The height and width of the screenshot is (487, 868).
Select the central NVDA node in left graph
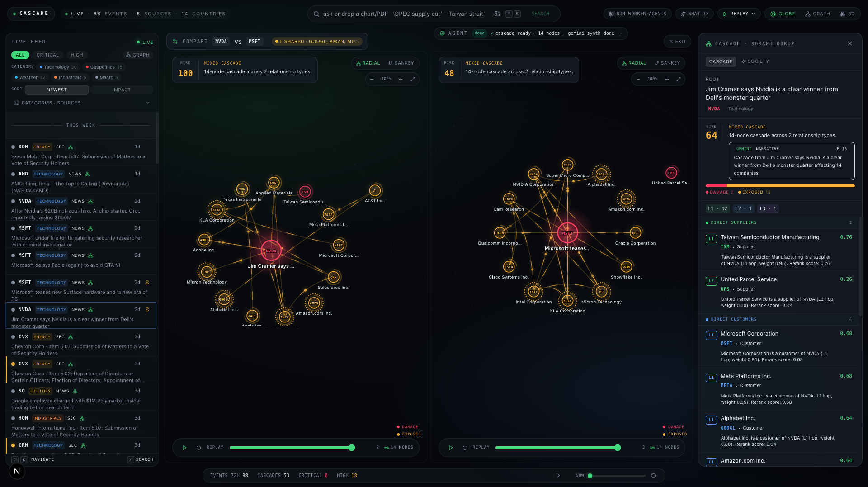tap(271, 251)
